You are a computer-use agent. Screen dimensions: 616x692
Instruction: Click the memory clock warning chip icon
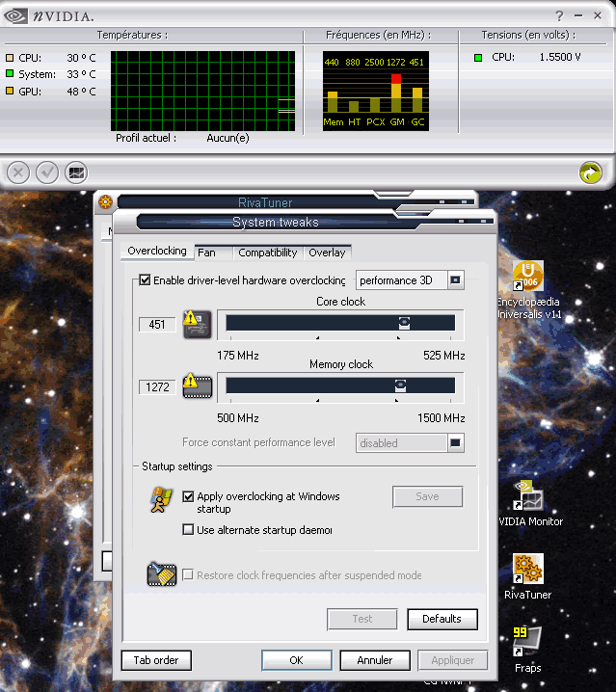(x=197, y=386)
